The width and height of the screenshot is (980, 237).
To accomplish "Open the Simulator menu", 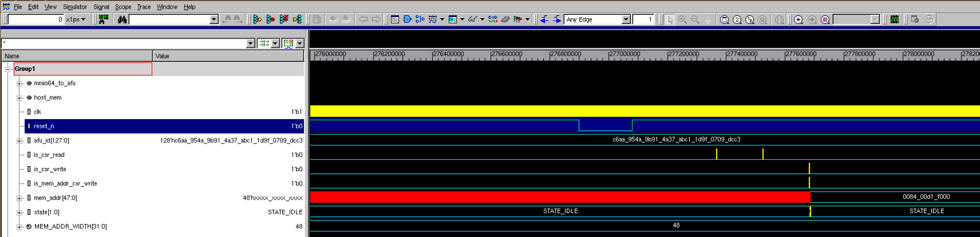I will pos(75,7).
